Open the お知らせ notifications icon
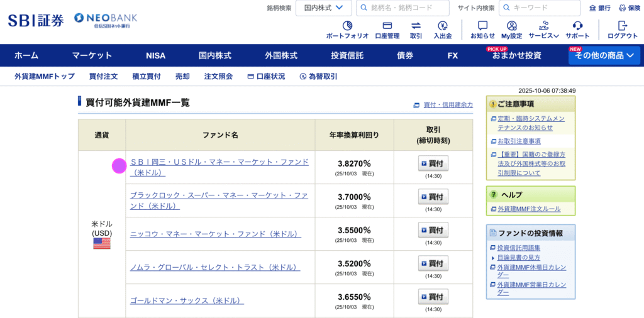 [x=482, y=26]
